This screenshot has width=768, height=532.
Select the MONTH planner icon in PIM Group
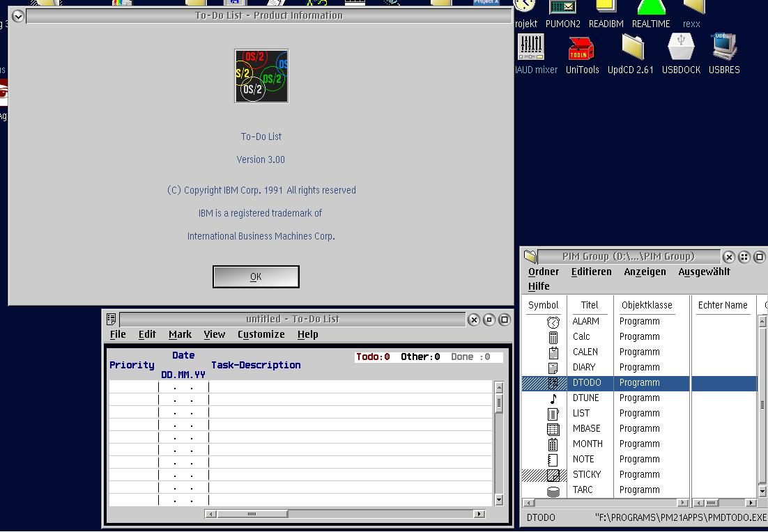(553, 444)
